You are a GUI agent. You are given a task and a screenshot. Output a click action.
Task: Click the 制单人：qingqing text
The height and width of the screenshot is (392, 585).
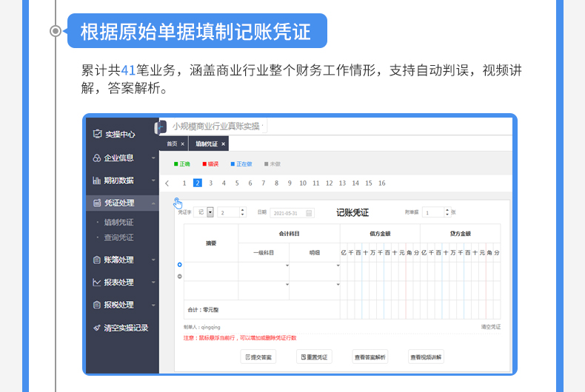point(202,327)
